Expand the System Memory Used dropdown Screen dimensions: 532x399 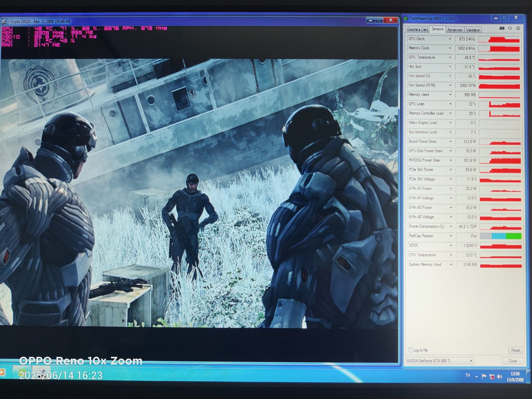(451, 265)
